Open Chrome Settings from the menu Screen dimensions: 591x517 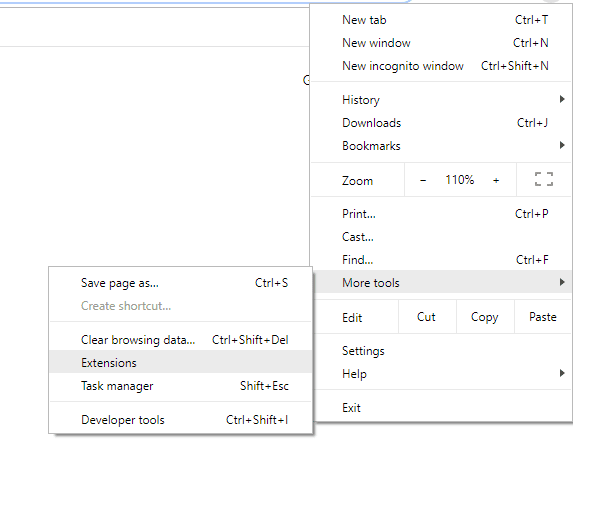[x=441, y=351]
